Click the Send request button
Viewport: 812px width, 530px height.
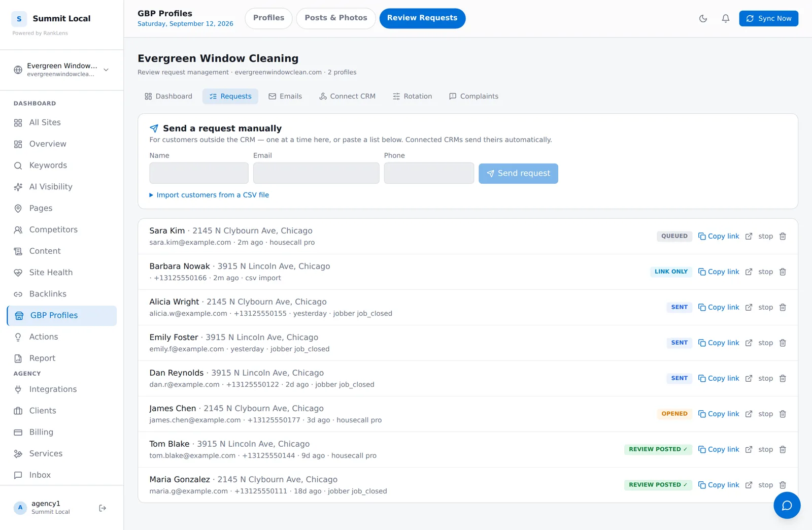point(518,174)
